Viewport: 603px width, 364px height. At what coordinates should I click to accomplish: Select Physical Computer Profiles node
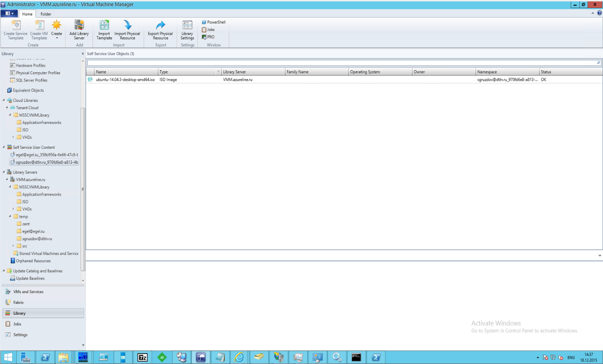point(38,73)
